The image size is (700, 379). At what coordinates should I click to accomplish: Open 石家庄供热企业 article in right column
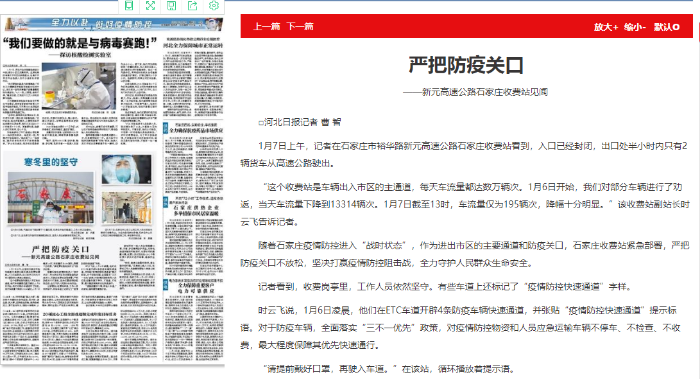pyautogui.click(x=196, y=210)
